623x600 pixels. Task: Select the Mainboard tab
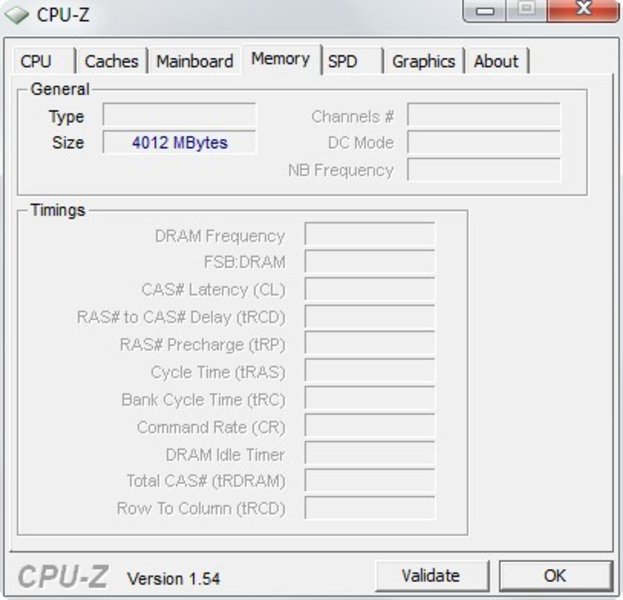coord(195,61)
